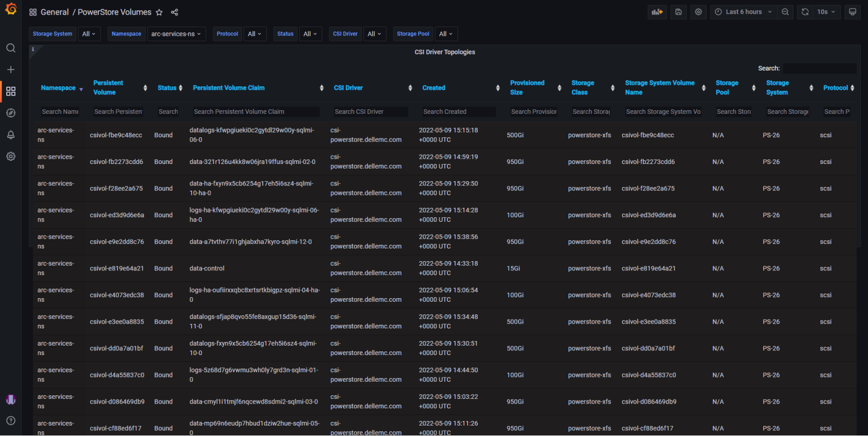Sort by Created column header
Image resolution: width=868 pixels, height=436 pixels.
pos(433,88)
